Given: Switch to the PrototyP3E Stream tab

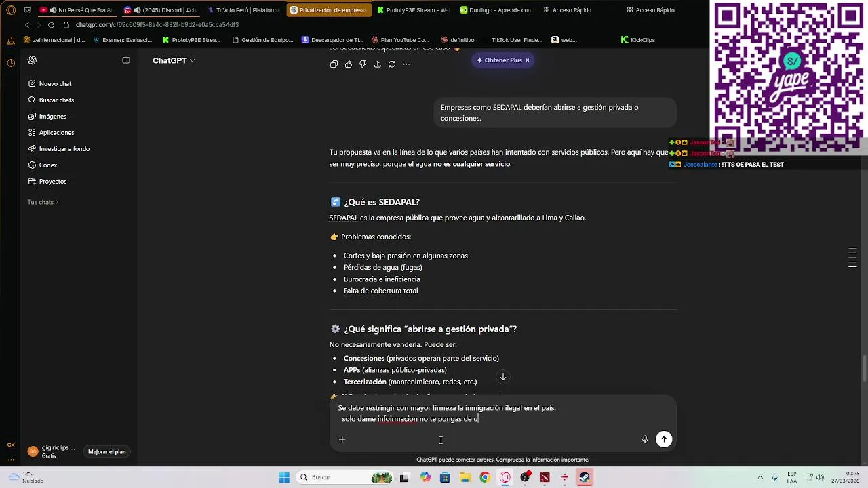Looking at the screenshot, I should [x=413, y=10].
